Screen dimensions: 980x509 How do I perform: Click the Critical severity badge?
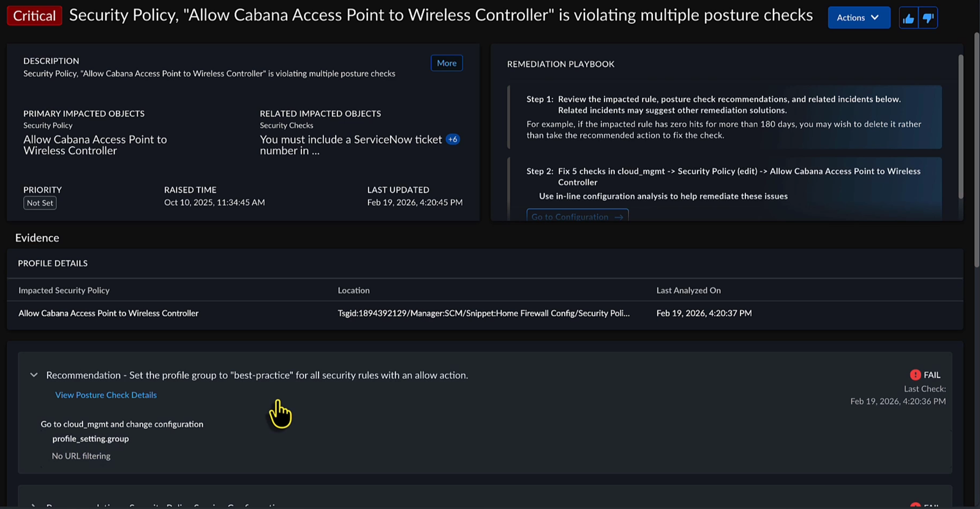pyautogui.click(x=34, y=16)
